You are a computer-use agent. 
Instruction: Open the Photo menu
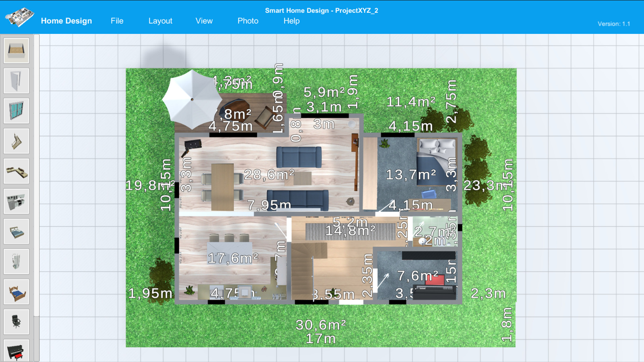click(x=248, y=21)
